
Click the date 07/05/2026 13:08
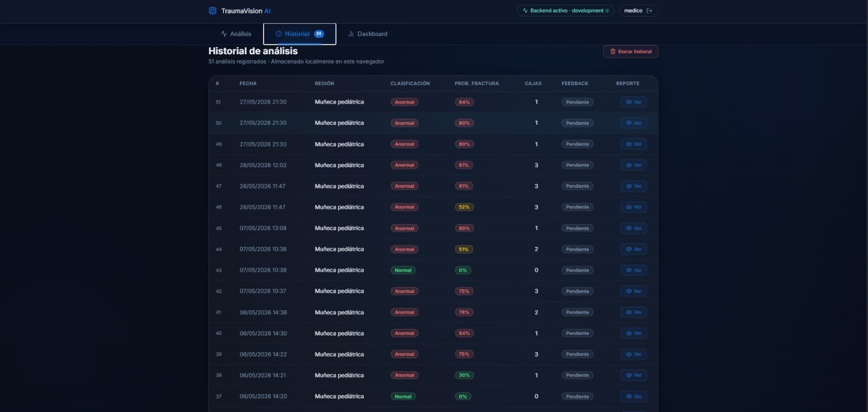[x=263, y=229]
